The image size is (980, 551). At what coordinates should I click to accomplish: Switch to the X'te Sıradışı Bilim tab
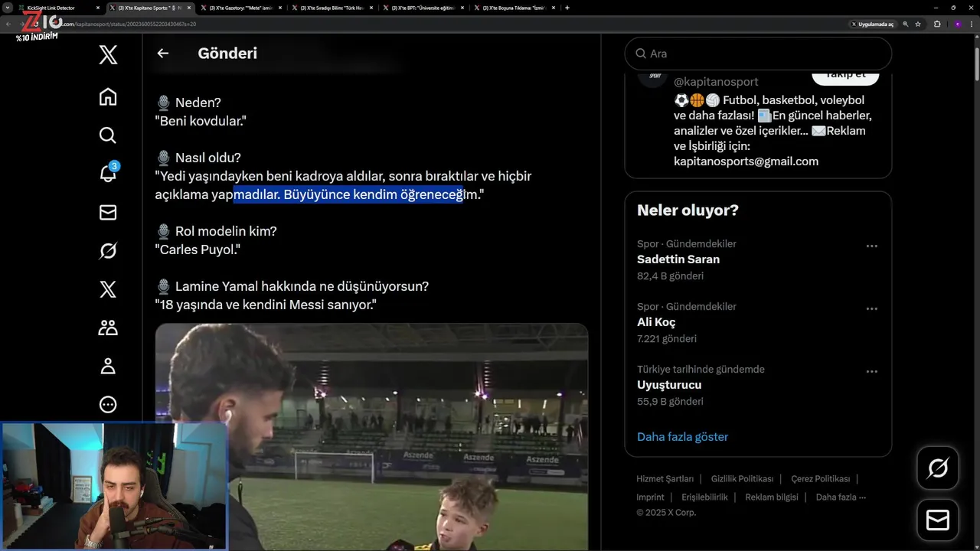point(331,8)
